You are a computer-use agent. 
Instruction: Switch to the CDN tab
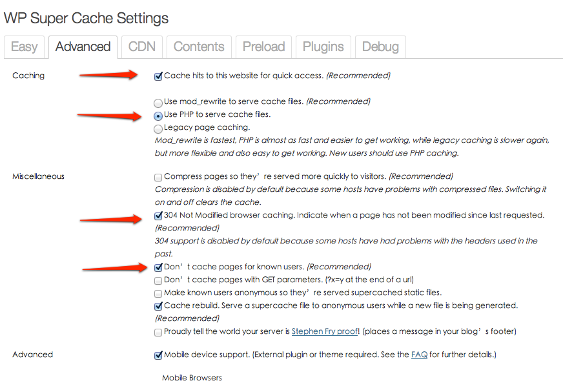[141, 46]
